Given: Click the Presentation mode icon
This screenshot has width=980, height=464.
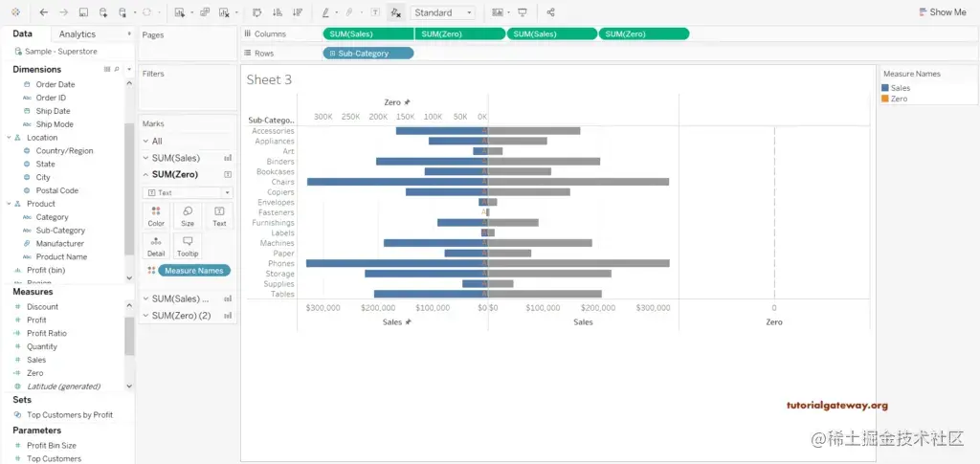Looking at the screenshot, I should click(523, 11).
